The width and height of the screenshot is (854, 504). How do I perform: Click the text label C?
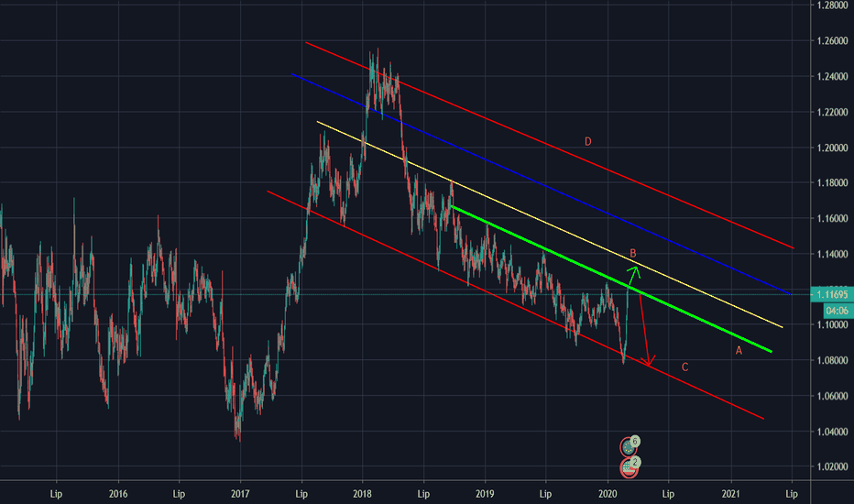click(x=685, y=367)
